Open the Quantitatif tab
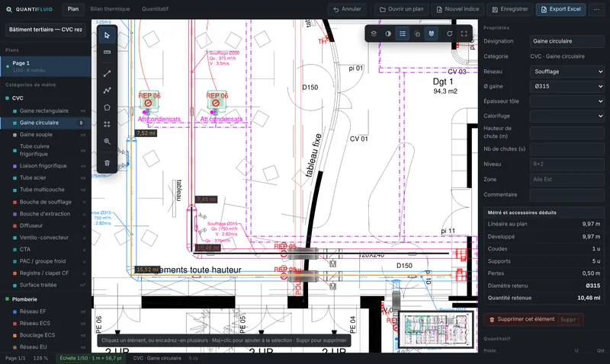The width and height of the screenshot is (610, 364). (155, 9)
